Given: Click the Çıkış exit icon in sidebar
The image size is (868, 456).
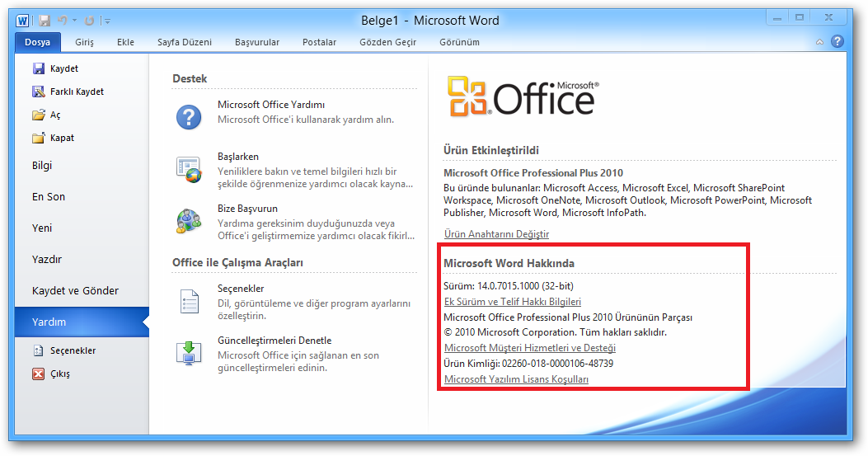Looking at the screenshot, I should pos(38,374).
